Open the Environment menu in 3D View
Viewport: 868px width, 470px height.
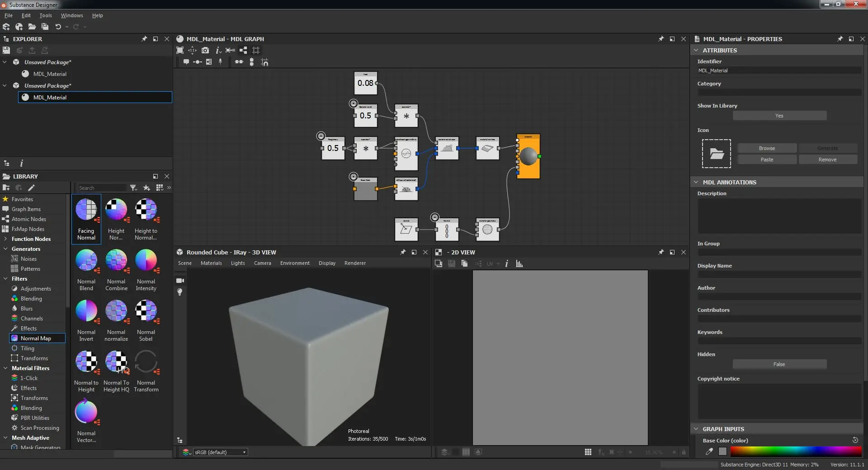tap(295, 263)
